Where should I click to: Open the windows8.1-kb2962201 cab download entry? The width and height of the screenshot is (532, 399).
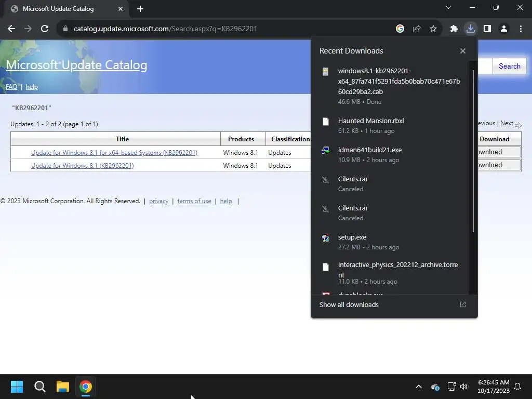tap(390, 86)
